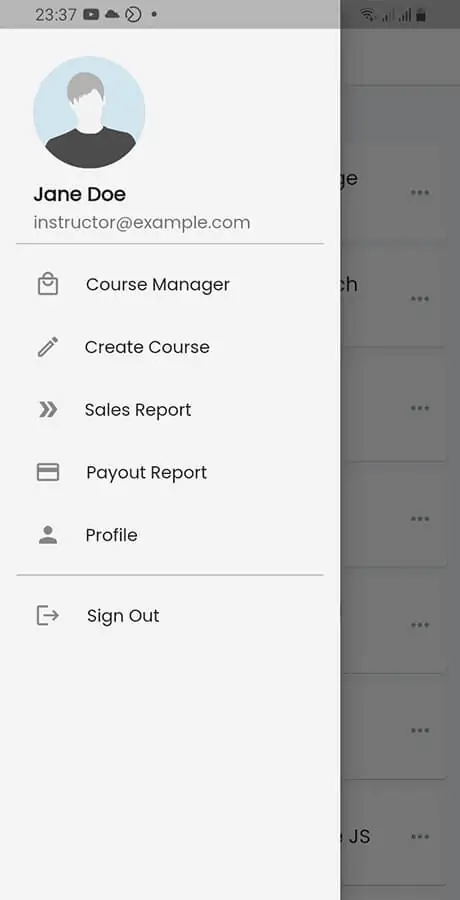The width and height of the screenshot is (460, 900).
Task: Click the Course Manager shopping bag icon
Action: pos(48,284)
